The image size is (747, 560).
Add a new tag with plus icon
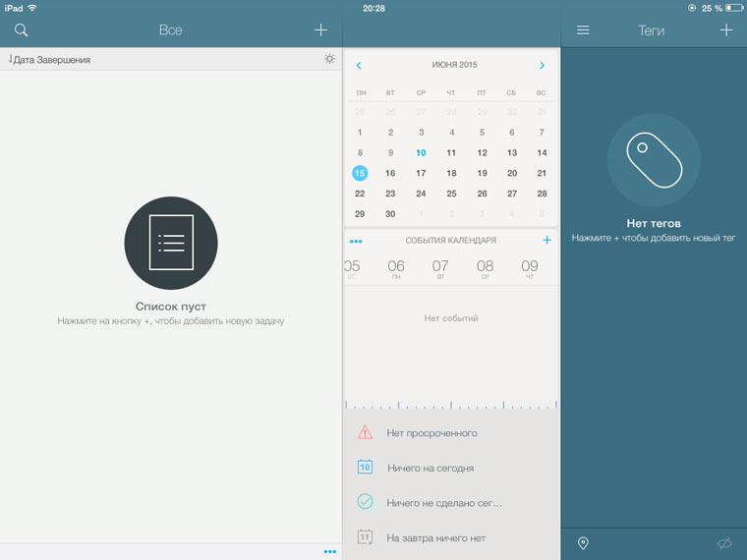click(726, 30)
